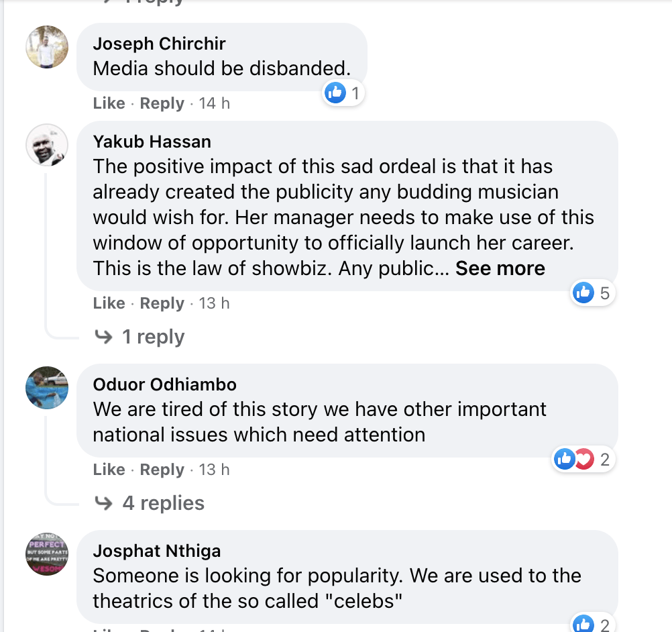Screen dimensions: 672x632
Task: Click the 14 h timestamp on Joseph's comment
Action: 214,103
